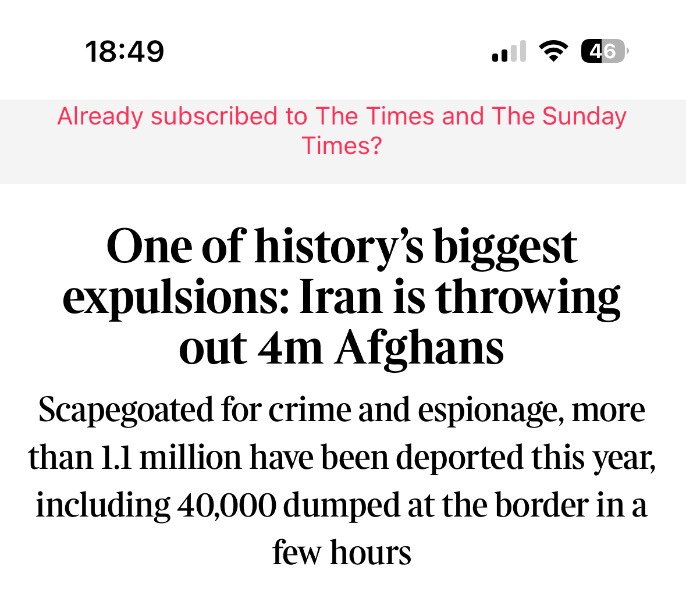Tap "Times?" on the banner's second line

(x=342, y=145)
